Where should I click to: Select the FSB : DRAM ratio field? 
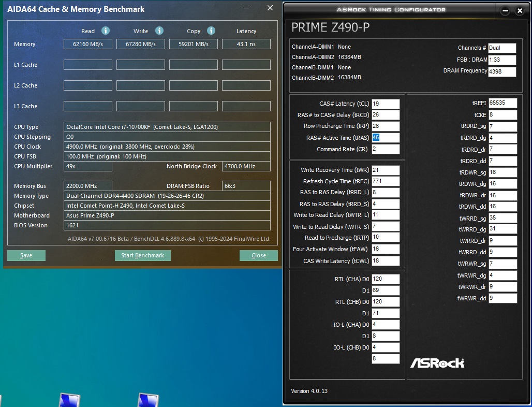pos(502,60)
